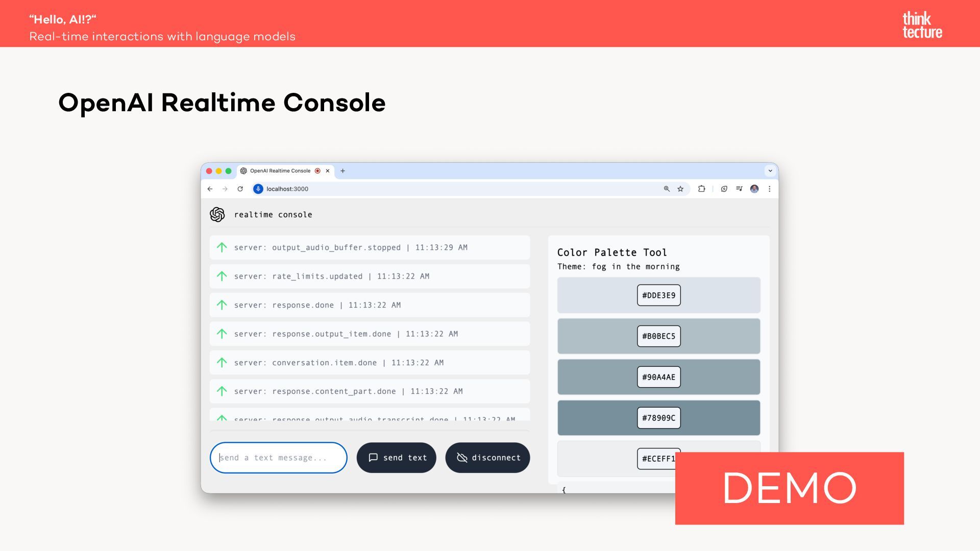Click the disconnect button

click(487, 458)
